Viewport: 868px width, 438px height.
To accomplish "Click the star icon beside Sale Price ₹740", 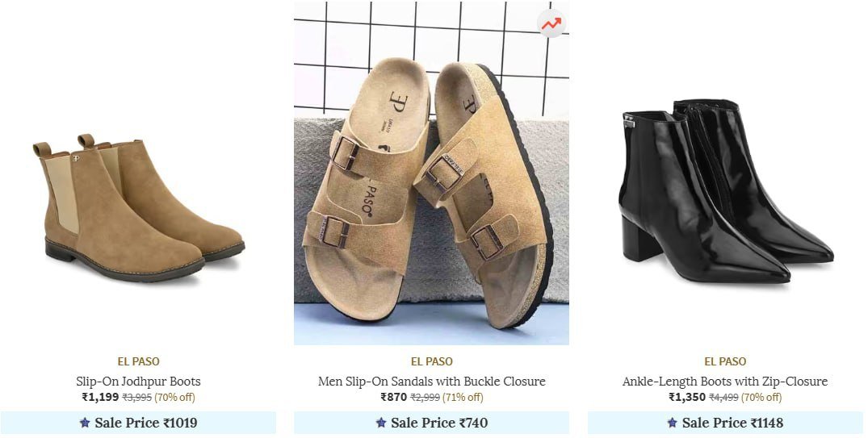I will (x=381, y=423).
